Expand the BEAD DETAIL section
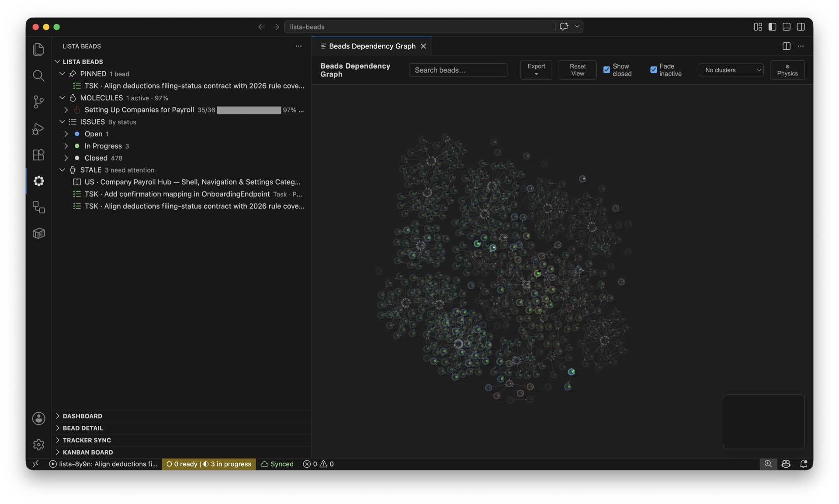This screenshot has height=504, width=839. pyautogui.click(x=181, y=428)
